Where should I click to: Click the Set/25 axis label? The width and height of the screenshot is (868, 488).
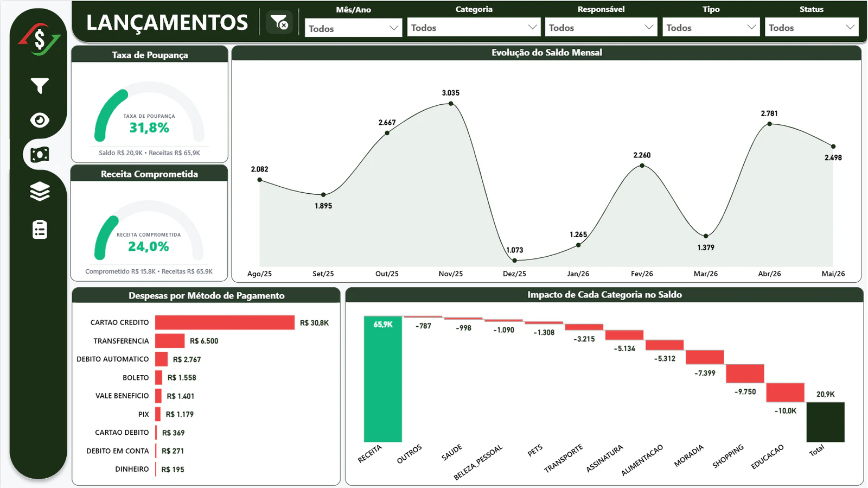click(323, 274)
